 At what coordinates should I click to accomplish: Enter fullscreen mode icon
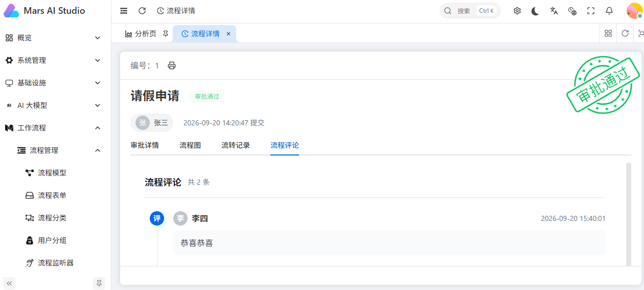pyautogui.click(x=591, y=11)
